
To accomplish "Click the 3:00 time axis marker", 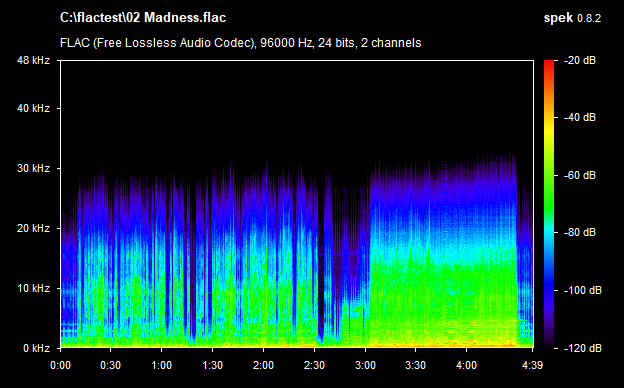I will point(365,365).
